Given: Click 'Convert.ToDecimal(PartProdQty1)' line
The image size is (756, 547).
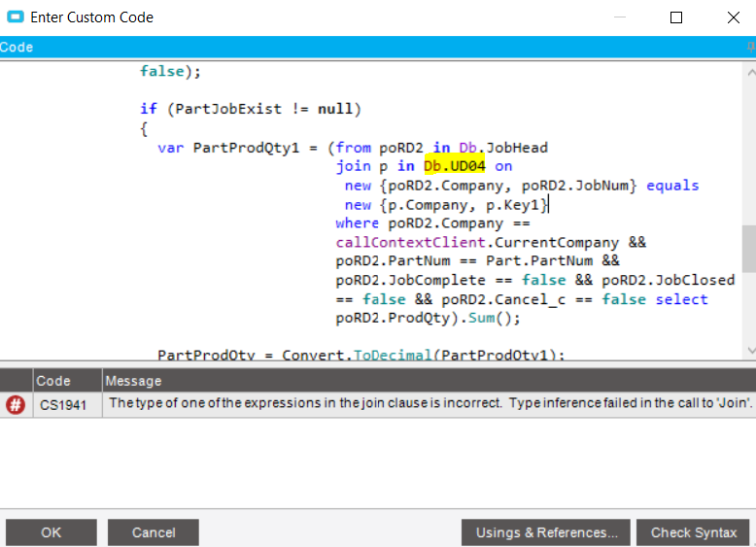Looking at the screenshot, I should pyautogui.click(x=423, y=356).
